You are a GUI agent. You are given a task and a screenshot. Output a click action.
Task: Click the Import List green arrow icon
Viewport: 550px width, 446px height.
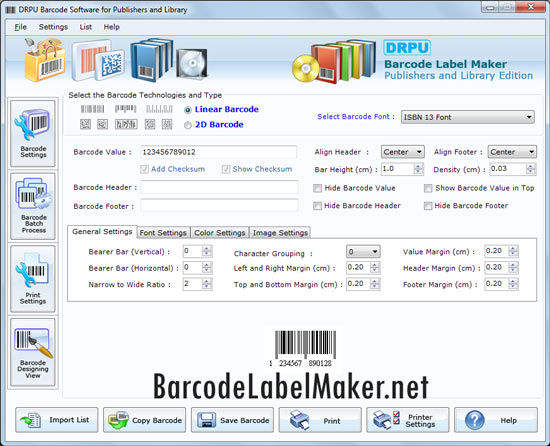click(31, 420)
